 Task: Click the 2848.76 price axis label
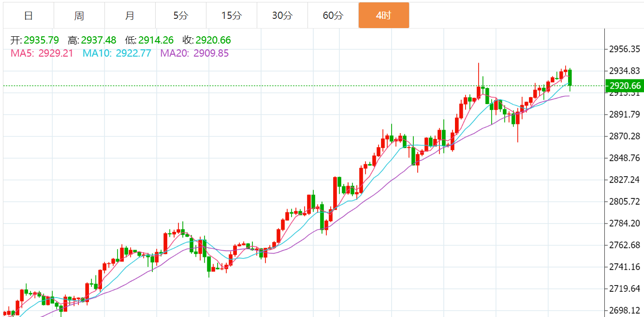point(625,158)
